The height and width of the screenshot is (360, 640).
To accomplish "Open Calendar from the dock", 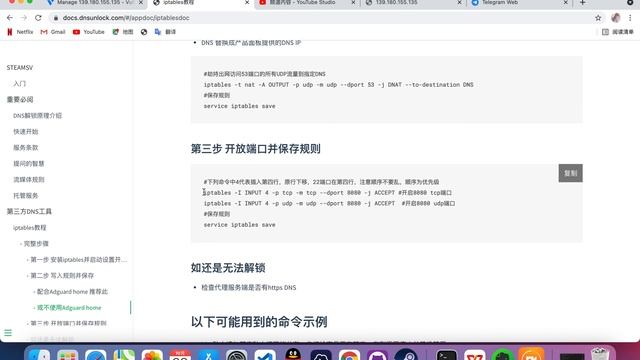I will (x=180, y=355).
